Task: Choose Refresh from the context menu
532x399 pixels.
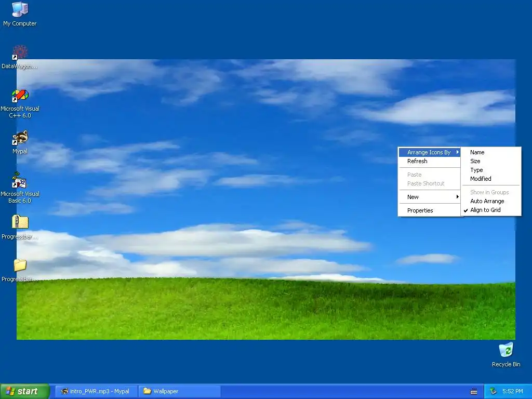Action: pos(429,161)
